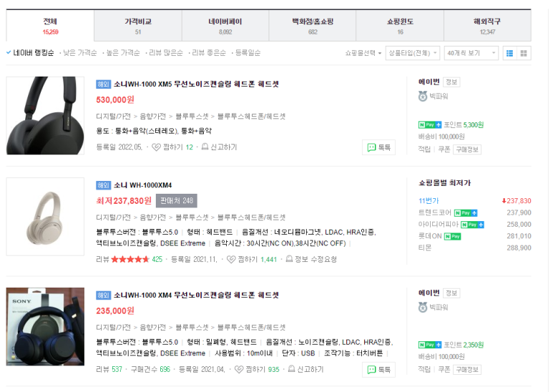Click N Pay badge beside 롯데ON

(452, 237)
